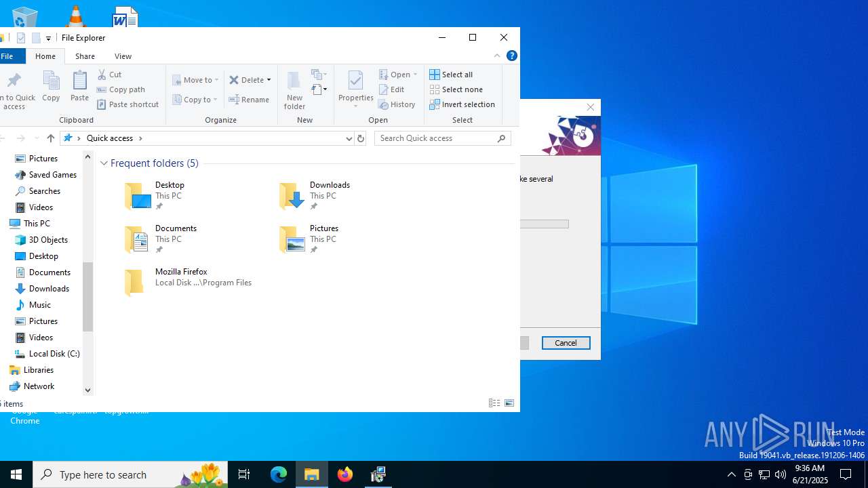The image size is (868, 488).
Task: Click the Up one level arrow
Action: [x=50, y=138]
